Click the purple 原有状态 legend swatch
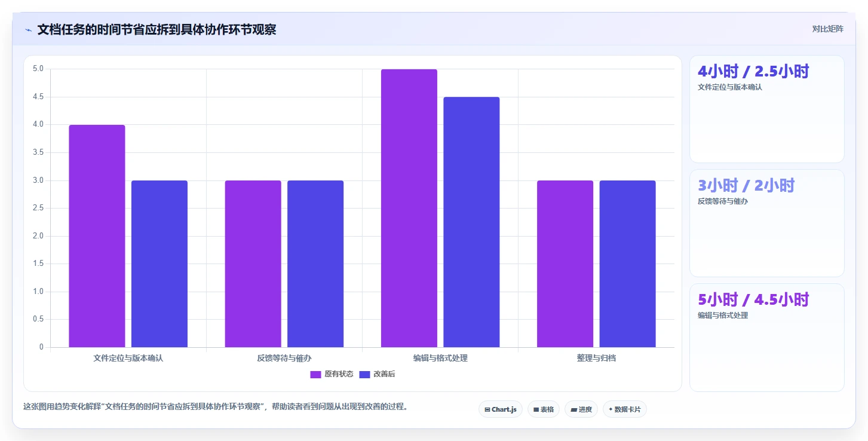 tap(315, 374)
